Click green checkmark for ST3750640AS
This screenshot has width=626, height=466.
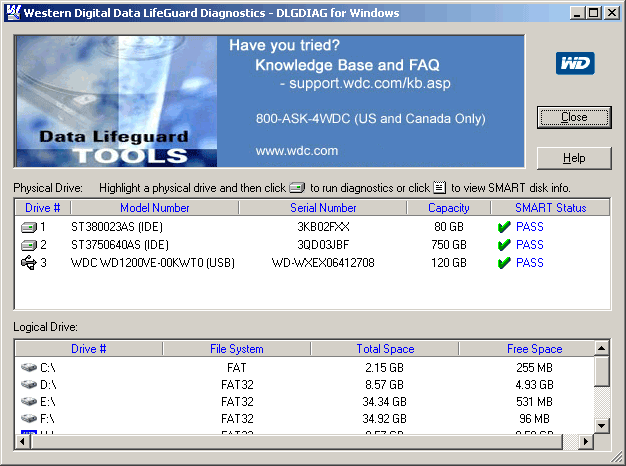[x=504, y=244]
